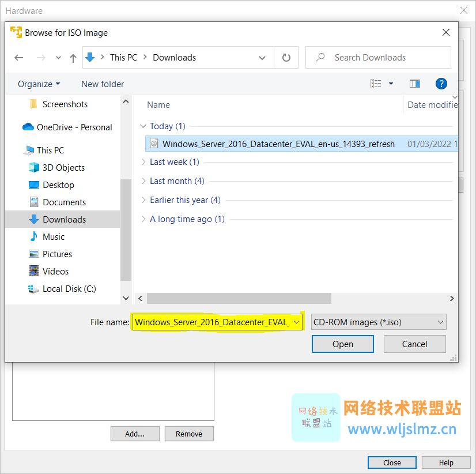Click horizontal scrollbar left arrow

(140, 298)
